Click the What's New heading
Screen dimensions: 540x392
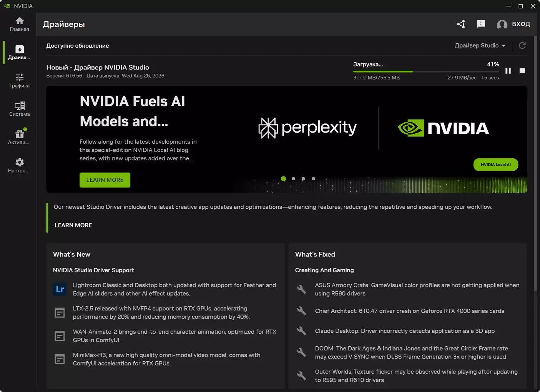tap(71, 254)
